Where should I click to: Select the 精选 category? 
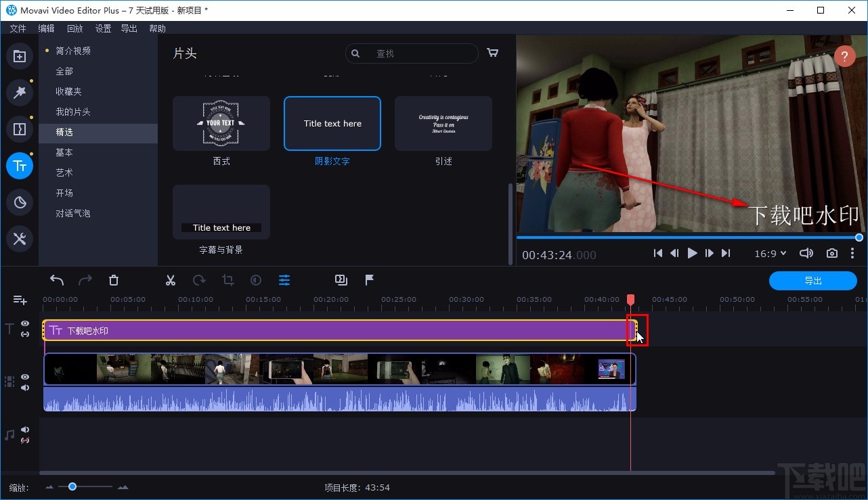98,133
